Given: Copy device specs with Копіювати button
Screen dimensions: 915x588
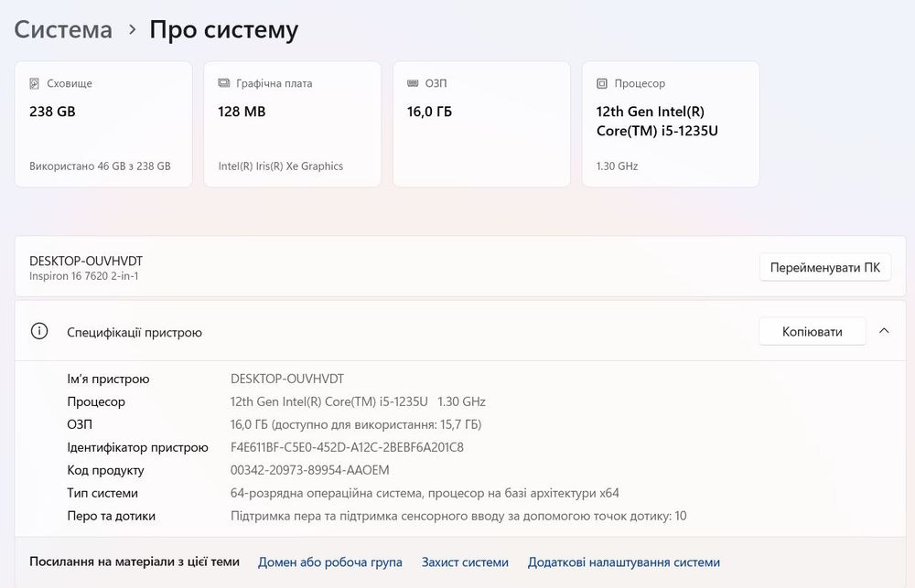Looking at the screenshot, I should coord(812,331).
